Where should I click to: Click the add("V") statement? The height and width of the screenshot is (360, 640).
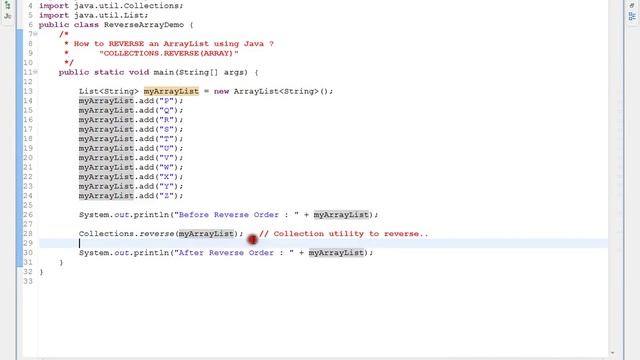[x=131, y=158]
